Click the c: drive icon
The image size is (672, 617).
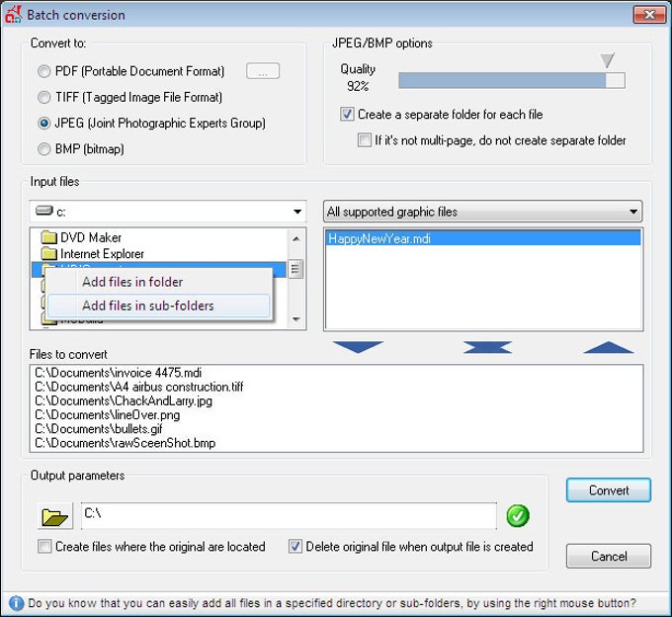click(44, 211)
